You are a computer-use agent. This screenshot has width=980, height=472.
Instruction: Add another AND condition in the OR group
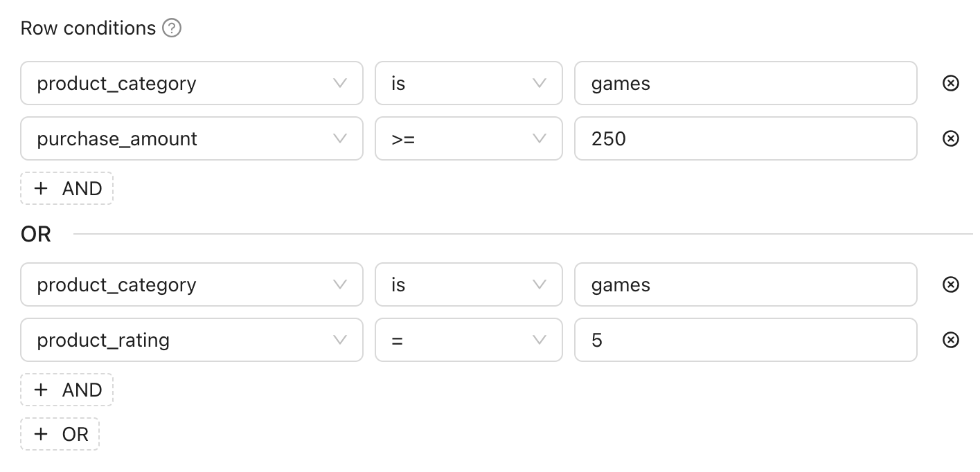point(66,389)
